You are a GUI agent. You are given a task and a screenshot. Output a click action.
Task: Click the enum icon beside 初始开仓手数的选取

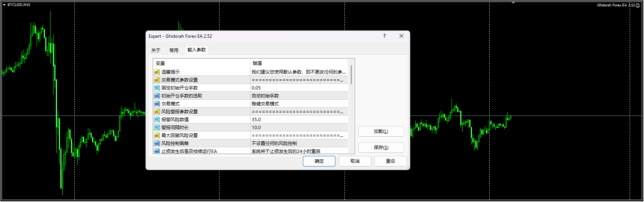tap(157, 96)
